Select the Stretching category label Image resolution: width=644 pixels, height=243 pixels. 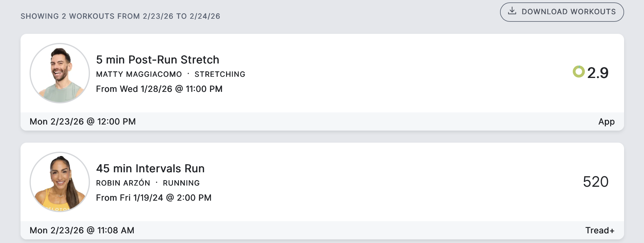(220, 74)
